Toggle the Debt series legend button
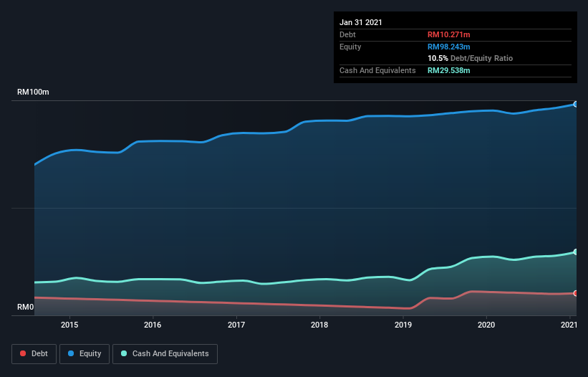The width and height of the screenshot is (588, 377). 34,354
